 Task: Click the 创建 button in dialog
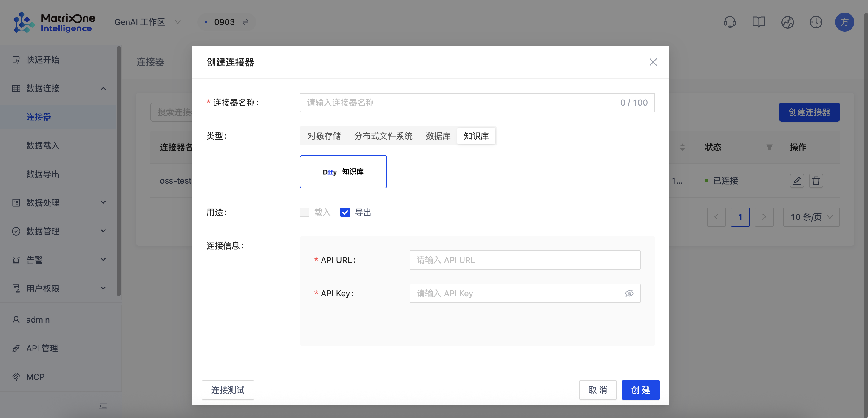(x=640, y=390)
